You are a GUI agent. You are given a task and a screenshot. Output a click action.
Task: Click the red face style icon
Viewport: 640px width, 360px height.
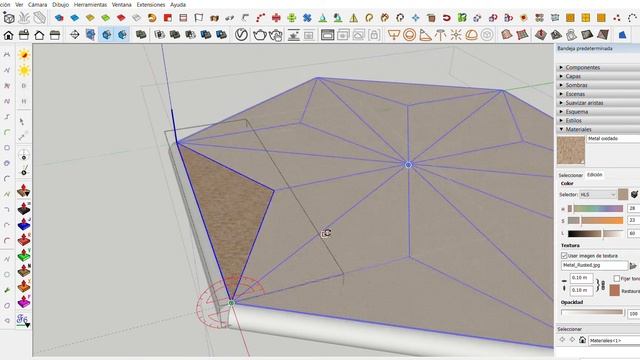(x=121, y=18)
